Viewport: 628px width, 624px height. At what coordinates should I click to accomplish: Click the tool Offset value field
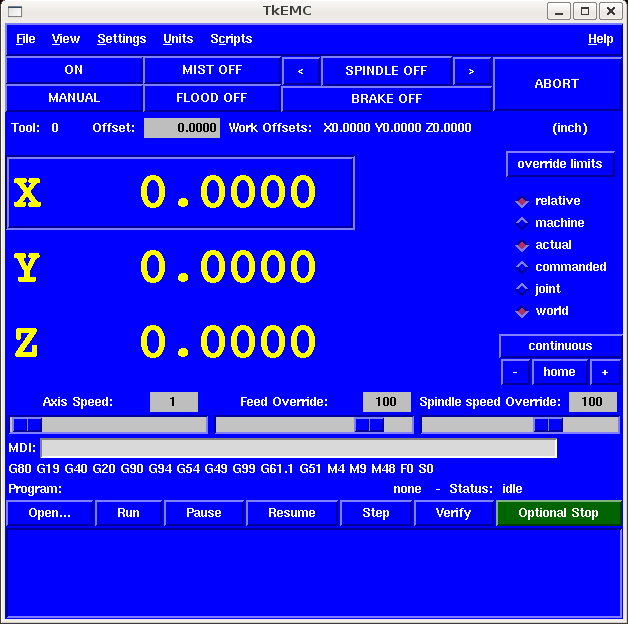(182, 128)
